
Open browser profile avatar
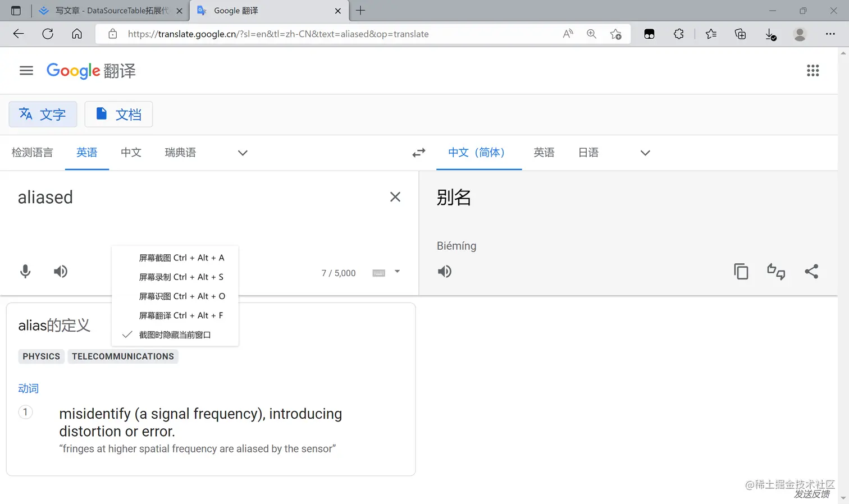point(800,34)
